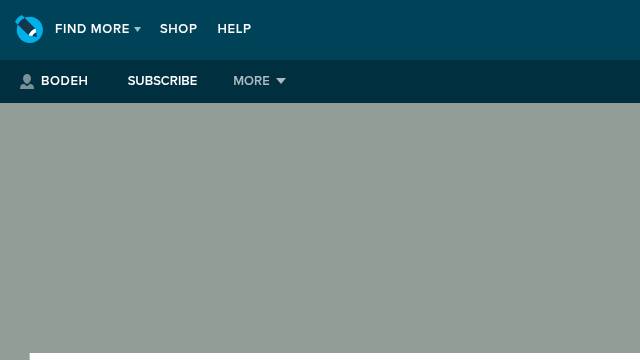Open the FIND MORE menu
640x360 pixels.
(98, 29)
